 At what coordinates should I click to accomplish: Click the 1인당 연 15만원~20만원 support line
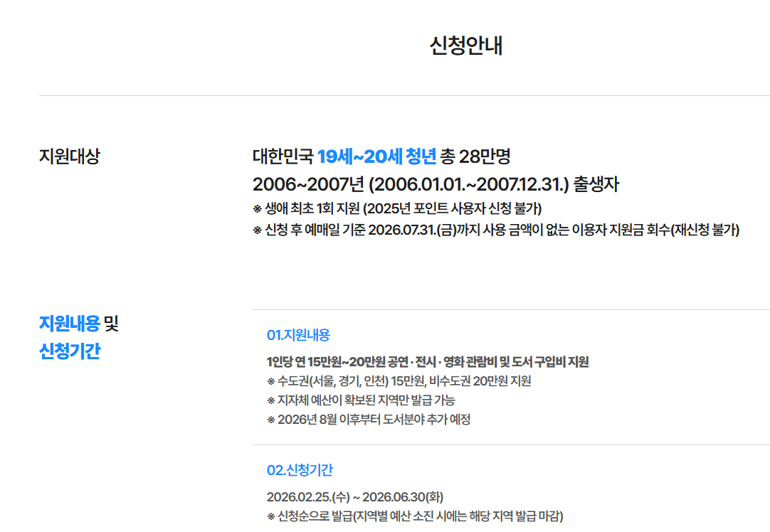pos(428,362)
